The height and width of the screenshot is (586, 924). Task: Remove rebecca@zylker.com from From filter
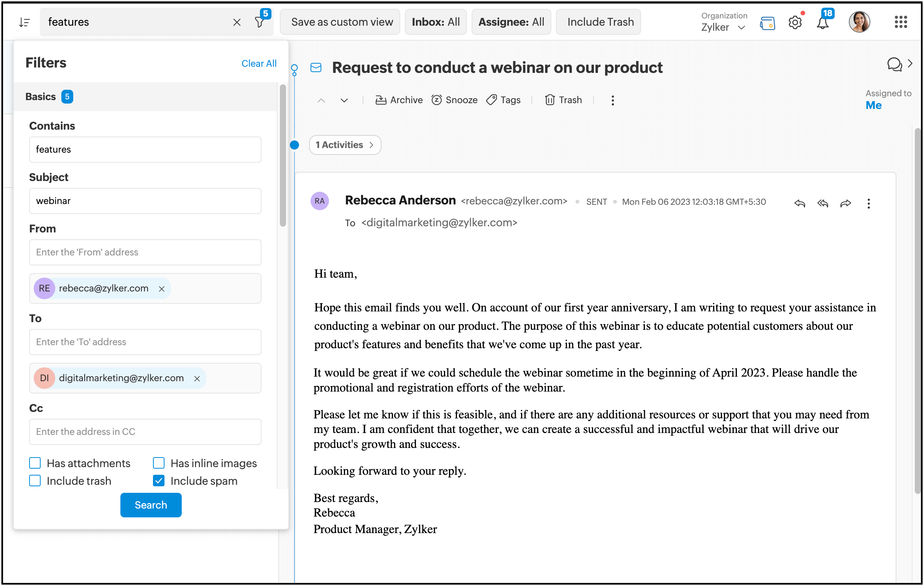tap(161, 289)
